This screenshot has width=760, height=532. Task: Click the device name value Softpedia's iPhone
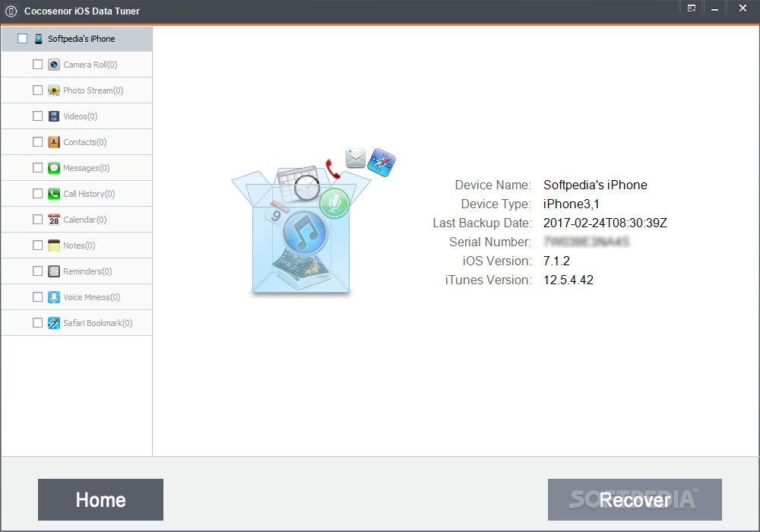click(x=595, y=185)
